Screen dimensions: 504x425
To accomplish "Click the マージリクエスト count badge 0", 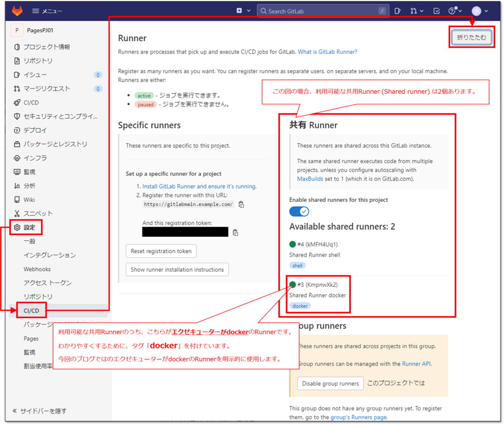I will coord(98,89).
